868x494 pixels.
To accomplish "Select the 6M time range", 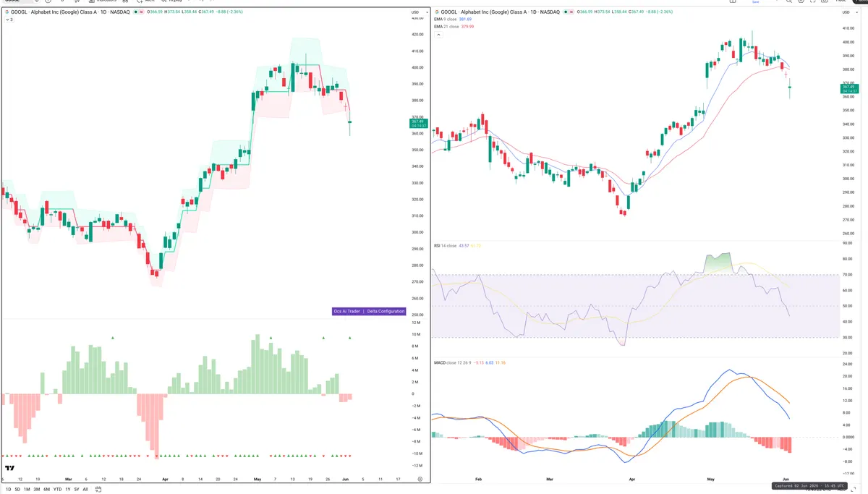I will (47, 489).
